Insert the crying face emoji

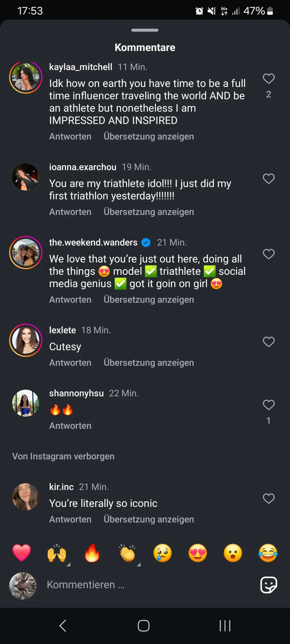point(162,553)
